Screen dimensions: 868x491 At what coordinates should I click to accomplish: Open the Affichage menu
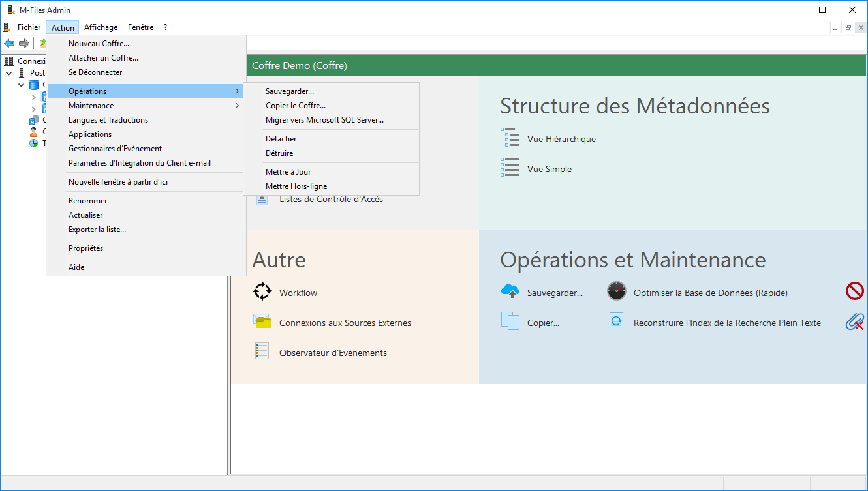[x=101, y=27]
